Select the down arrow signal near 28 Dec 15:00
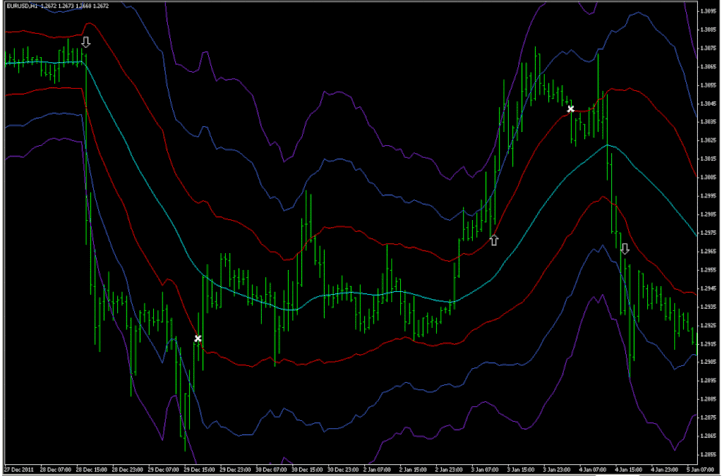 coord(86,42)
